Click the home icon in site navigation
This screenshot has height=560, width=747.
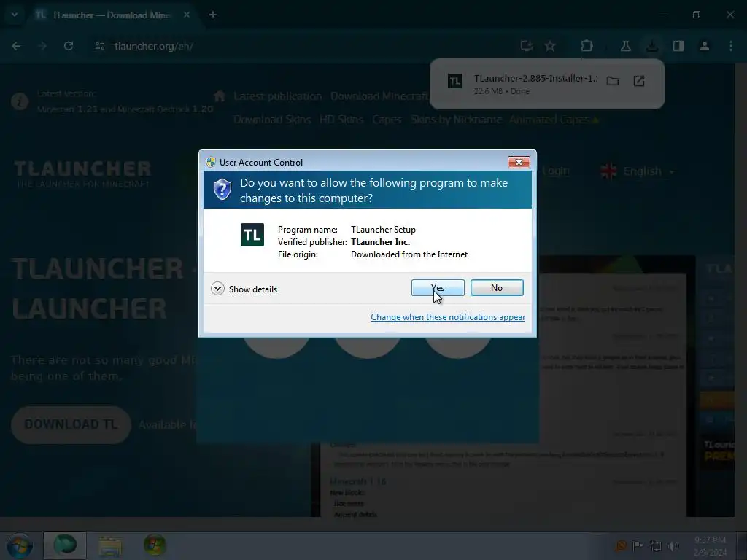click(x=219, y=96)
